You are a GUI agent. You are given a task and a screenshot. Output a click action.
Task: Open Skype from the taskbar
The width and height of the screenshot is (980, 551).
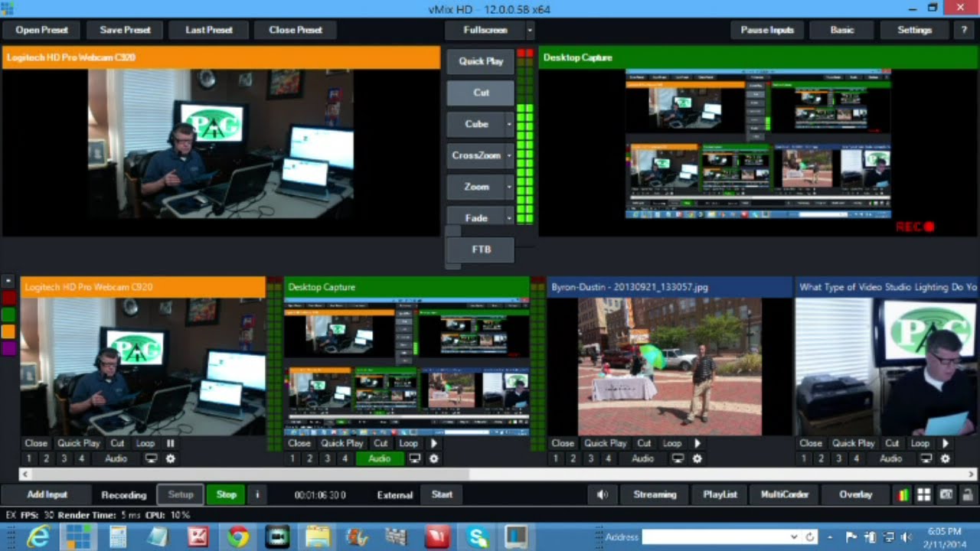click(478, 536)
